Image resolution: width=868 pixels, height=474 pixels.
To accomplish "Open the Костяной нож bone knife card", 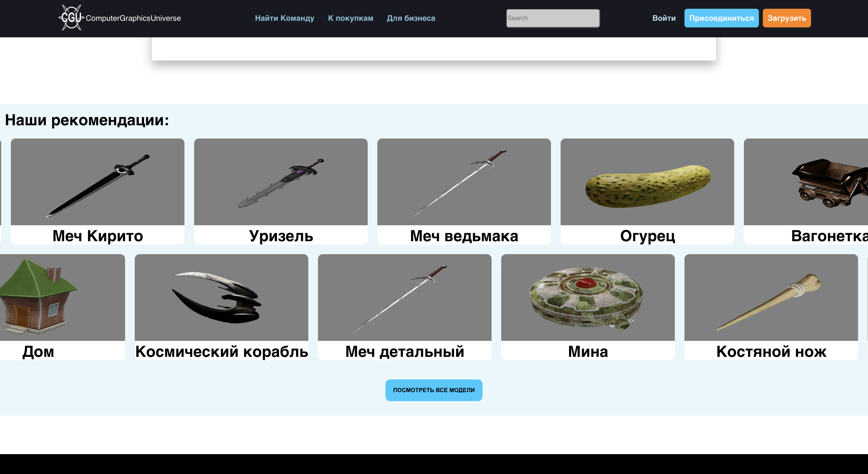I will pos(771,307).
